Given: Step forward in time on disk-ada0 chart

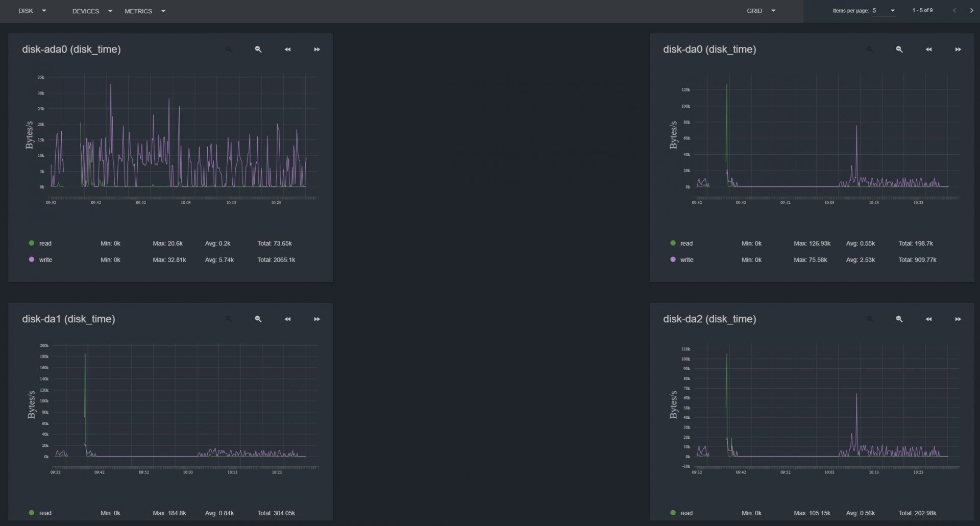Looking at the screenshot, I should 317,50.
